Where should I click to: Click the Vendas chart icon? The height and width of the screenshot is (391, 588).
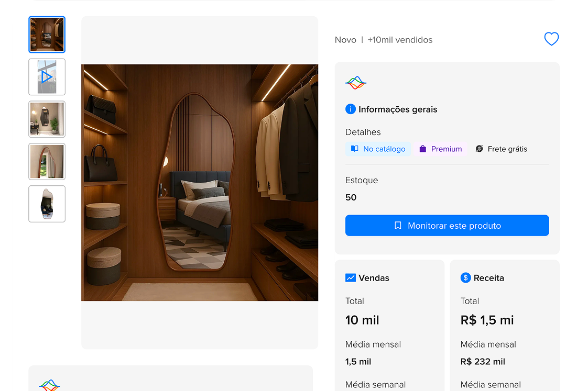351,278
